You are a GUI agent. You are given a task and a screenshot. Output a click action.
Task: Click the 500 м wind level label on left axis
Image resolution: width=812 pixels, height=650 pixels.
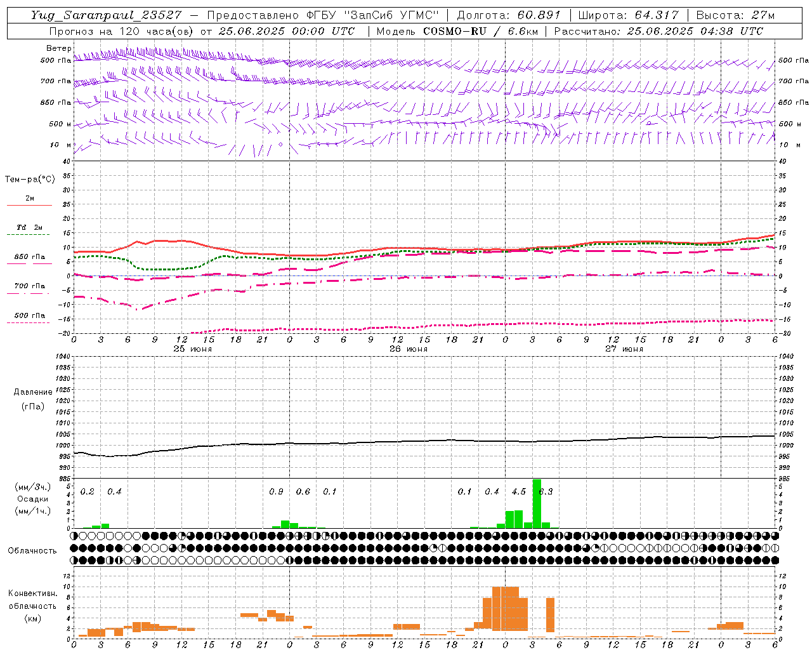pyautogui.click(x=60, y=124)
